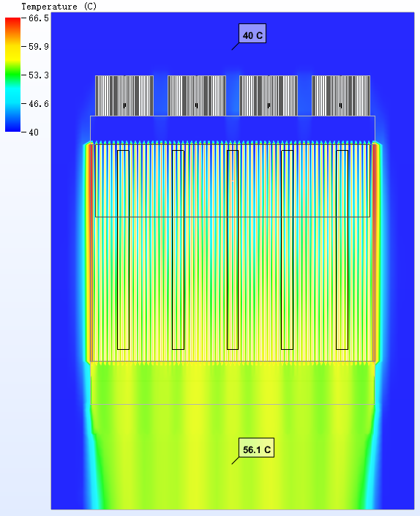Click the Temperature (C) legend title
Viewport: 420px width, 516px height.
(x=59, y=7)
